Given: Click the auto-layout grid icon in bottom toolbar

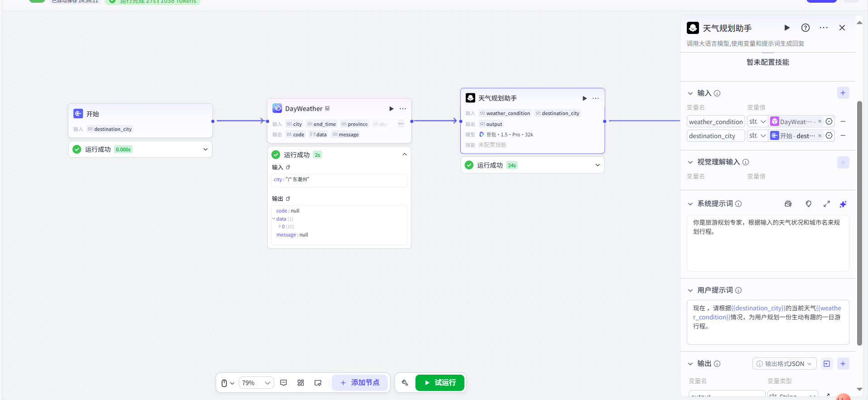Looking at the screenshot, I should [x=301, y=383].
